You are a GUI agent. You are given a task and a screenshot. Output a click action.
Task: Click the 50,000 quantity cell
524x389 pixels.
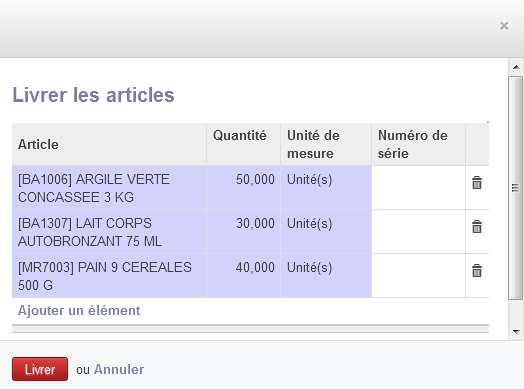click(x=244, y=188)
